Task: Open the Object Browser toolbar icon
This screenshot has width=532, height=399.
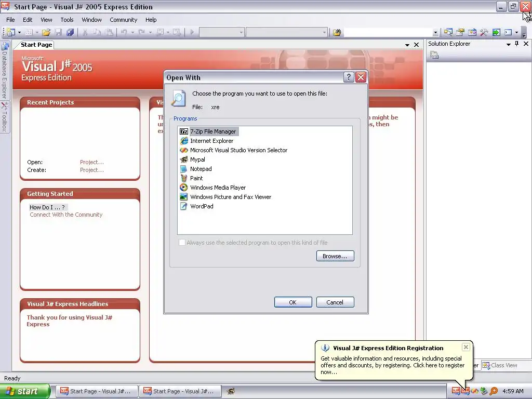Action: click(x=472, y=32)
